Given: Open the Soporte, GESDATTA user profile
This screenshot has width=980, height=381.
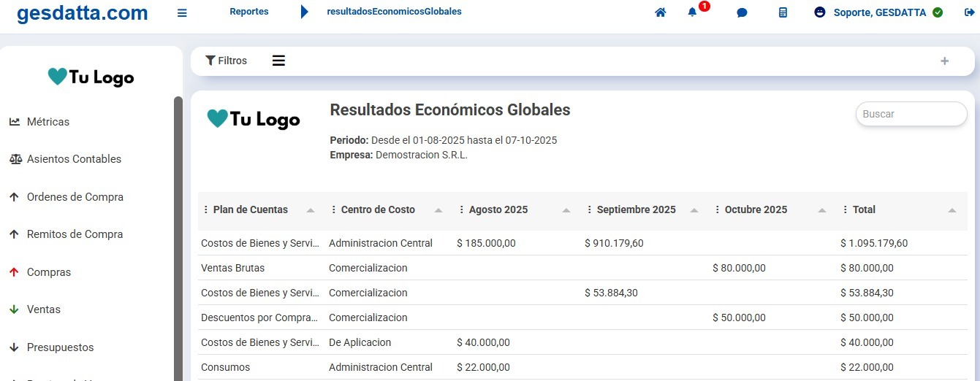Looking at the screenshot, I should (x=878, y=12).
